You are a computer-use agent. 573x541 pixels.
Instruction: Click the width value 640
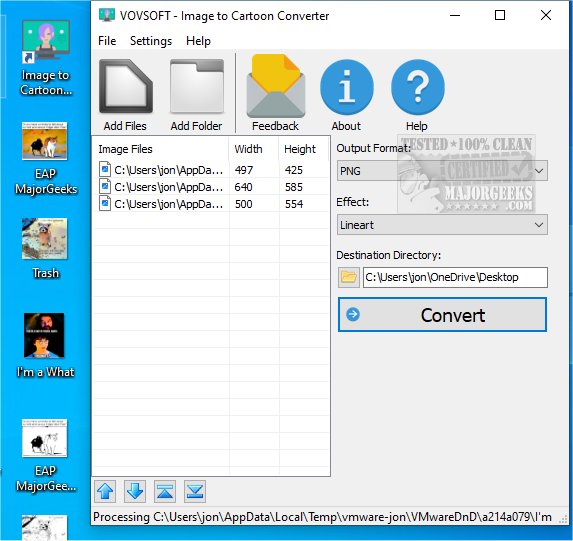coord(243,187)
